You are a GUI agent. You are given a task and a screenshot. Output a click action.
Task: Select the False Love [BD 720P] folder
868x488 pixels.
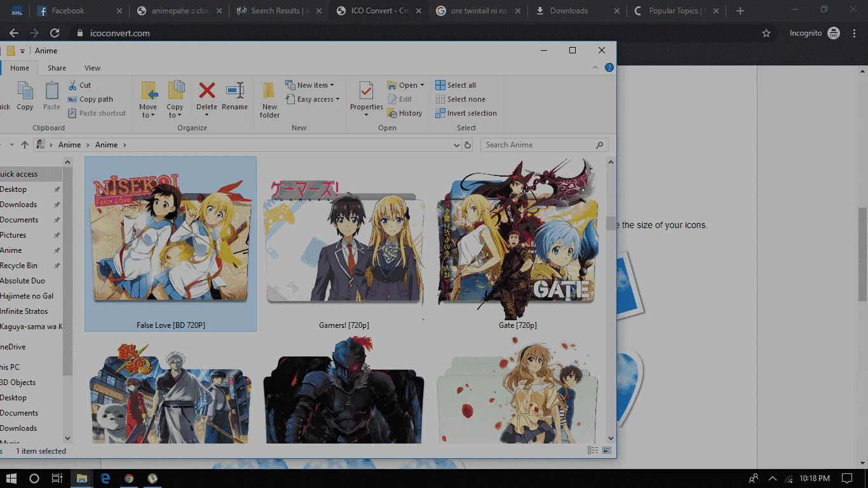point(170,244)
